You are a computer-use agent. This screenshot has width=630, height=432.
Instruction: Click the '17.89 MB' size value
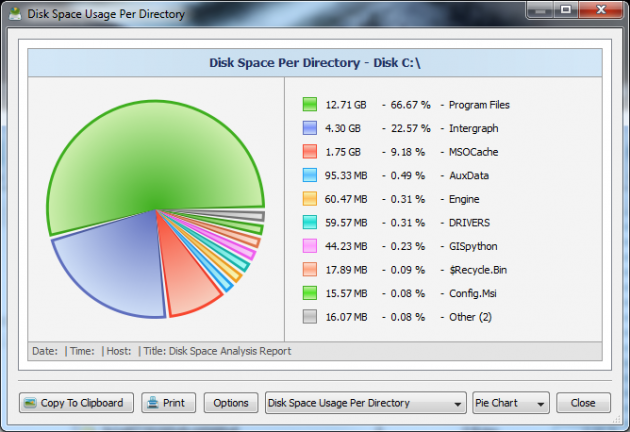tap(346, 270)
